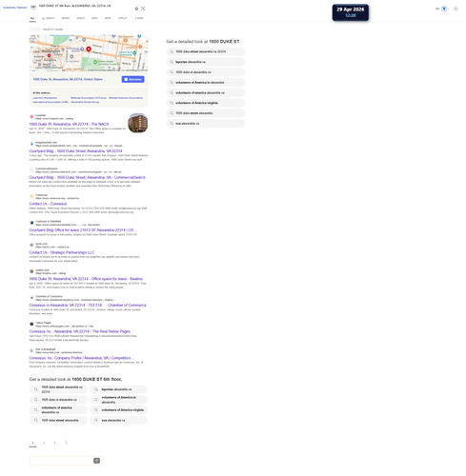466x476 pixels.
Task: Switch to the NEWS tab
Action: (x=108, y=18)
